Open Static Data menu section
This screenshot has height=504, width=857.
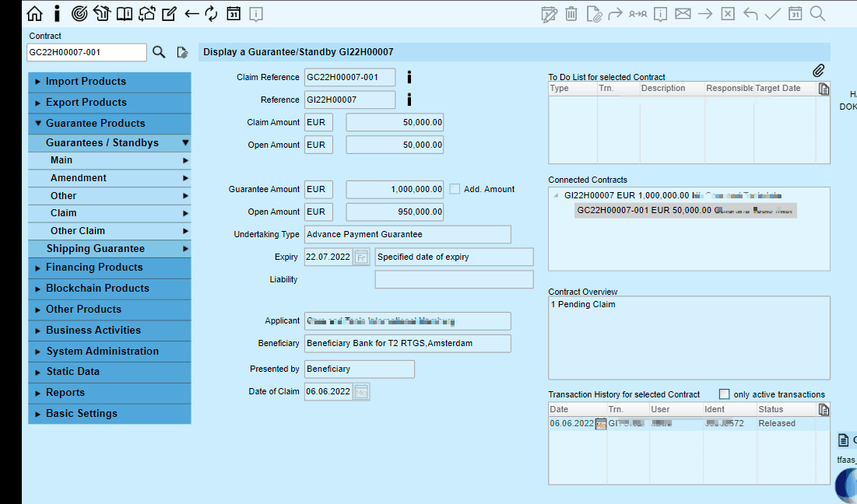tap(109, 372)
